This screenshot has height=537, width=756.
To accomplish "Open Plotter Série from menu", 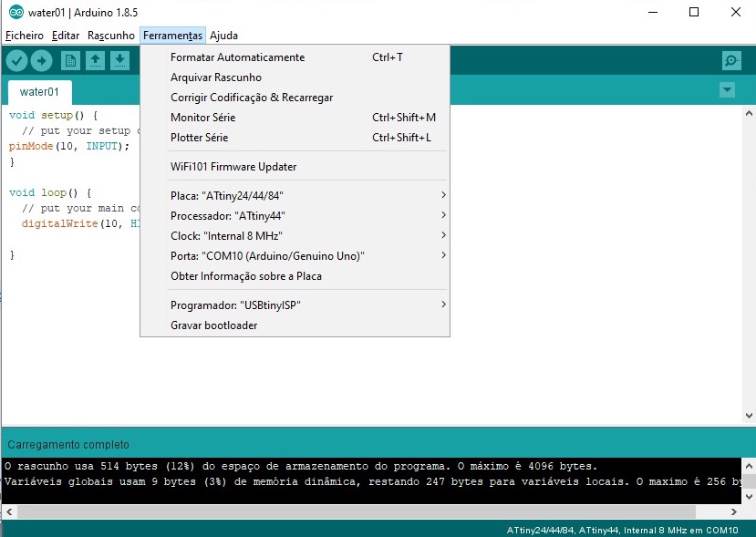I will click(295, 138).
